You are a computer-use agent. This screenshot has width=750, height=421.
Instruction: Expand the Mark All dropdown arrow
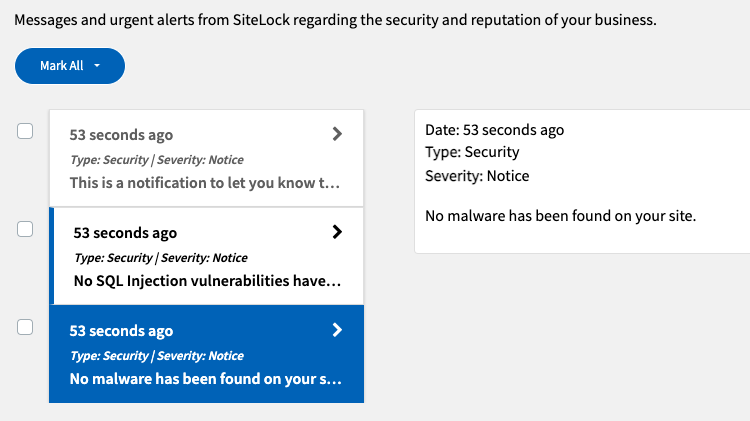click(x=97, y=66)
